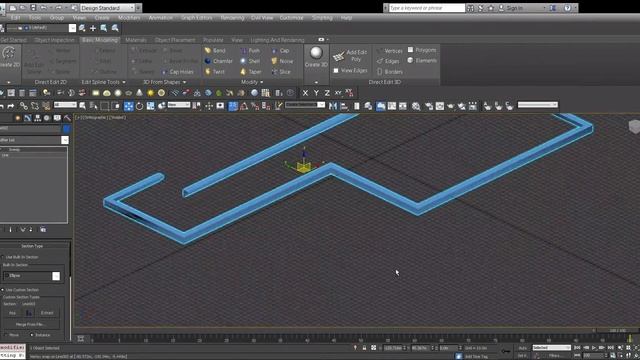This screenshot has width=640, height=360.
Task: Select Use Built-In Section radio
Action: [x=2, y=257]
